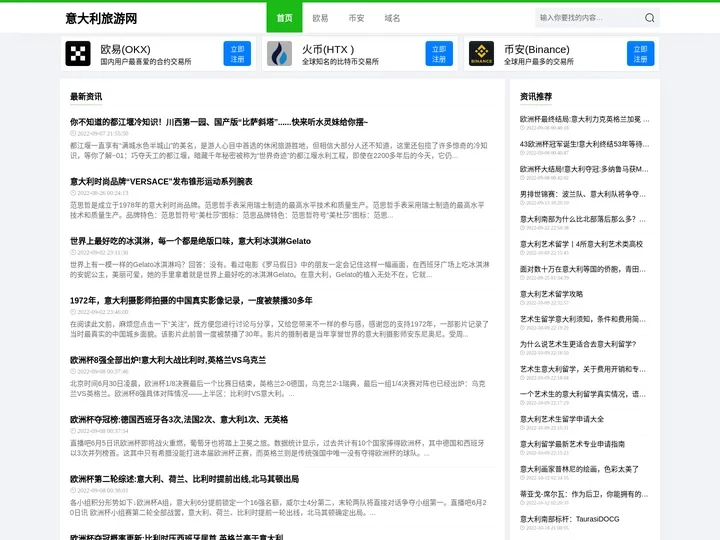Click subtitle 全球知名的比特币交易所
Viewport: 720px width, 540px height.
pyautogui.click(x=340, y=62)
